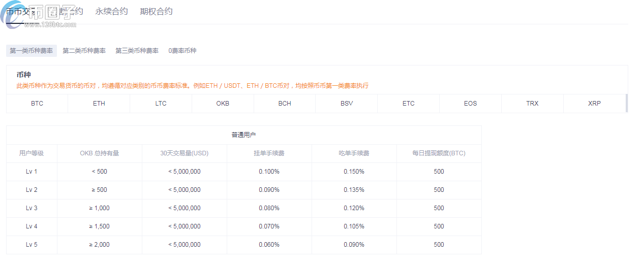Click the BSV currency cell
The image size is (644, 266).
tap(347, 104)
